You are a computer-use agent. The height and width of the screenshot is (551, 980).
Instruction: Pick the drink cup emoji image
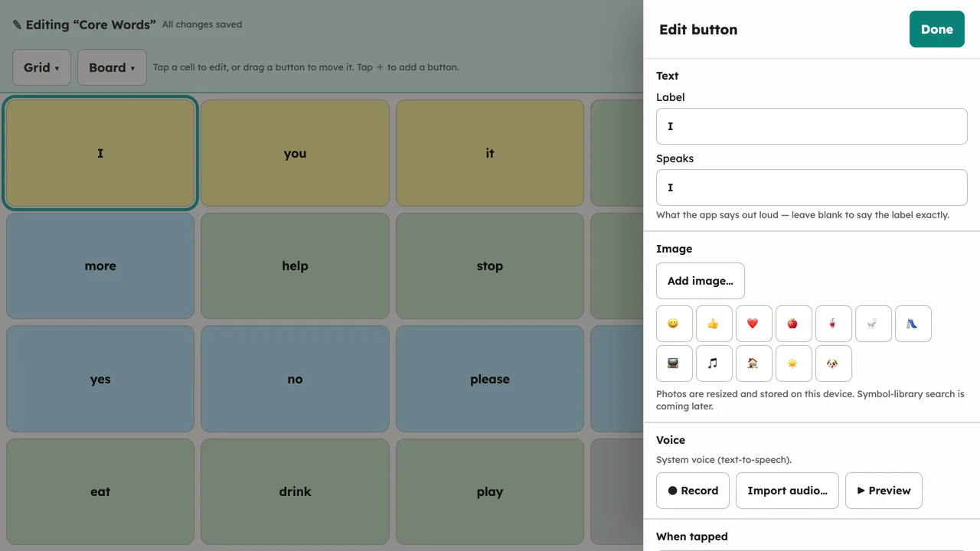[834, 324]
